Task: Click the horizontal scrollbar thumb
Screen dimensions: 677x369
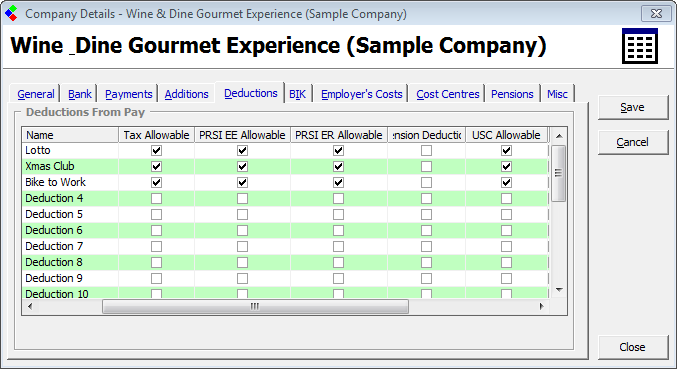Action: point(255,306)
